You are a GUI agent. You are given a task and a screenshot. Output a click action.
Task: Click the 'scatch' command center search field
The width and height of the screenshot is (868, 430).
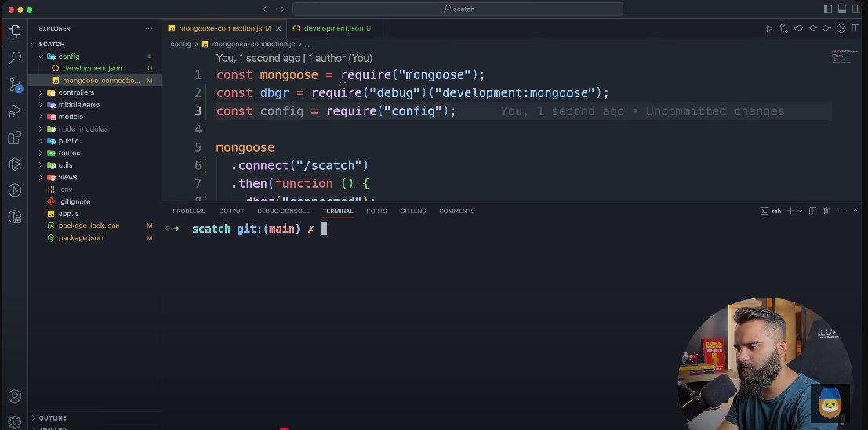[x=458, y=9]
